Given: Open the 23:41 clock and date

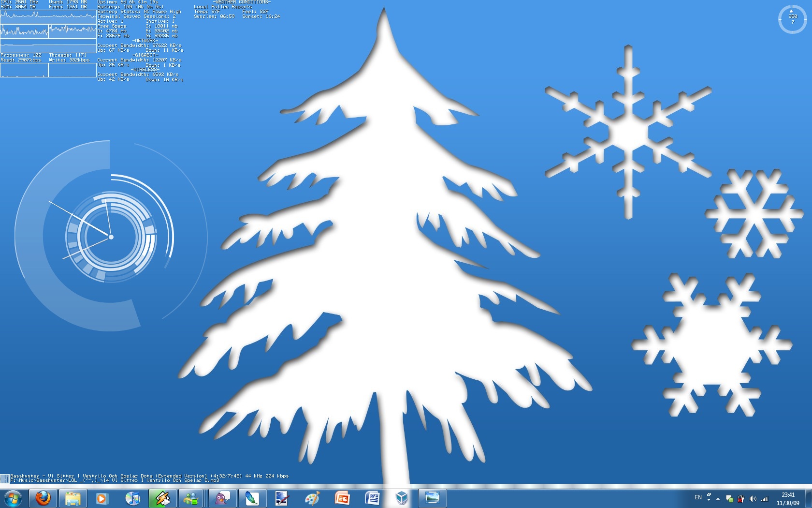Looking at the screenshot, I should click(x=788, y=499).
